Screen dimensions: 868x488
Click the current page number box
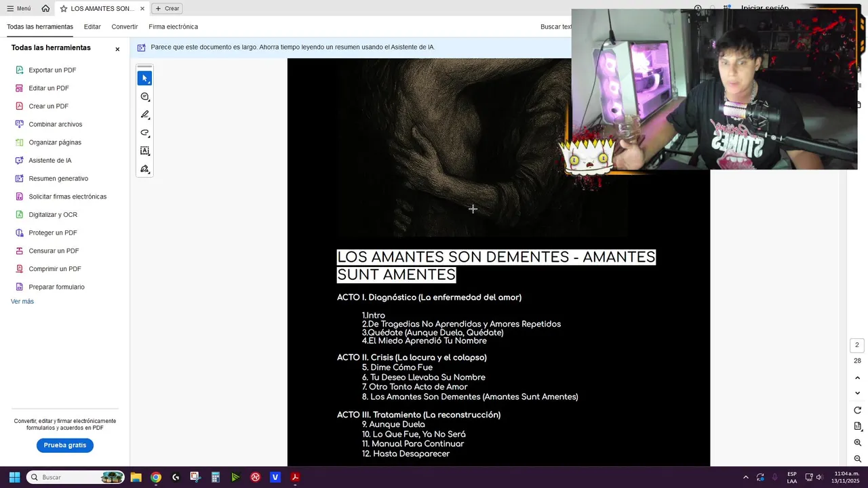point(857,345)
